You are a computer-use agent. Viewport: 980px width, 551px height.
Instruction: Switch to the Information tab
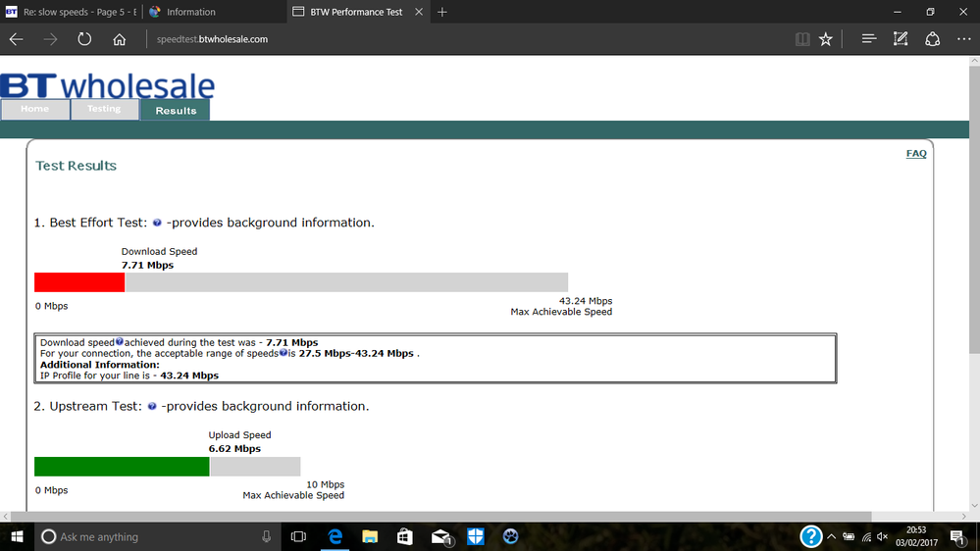[215, 12]
